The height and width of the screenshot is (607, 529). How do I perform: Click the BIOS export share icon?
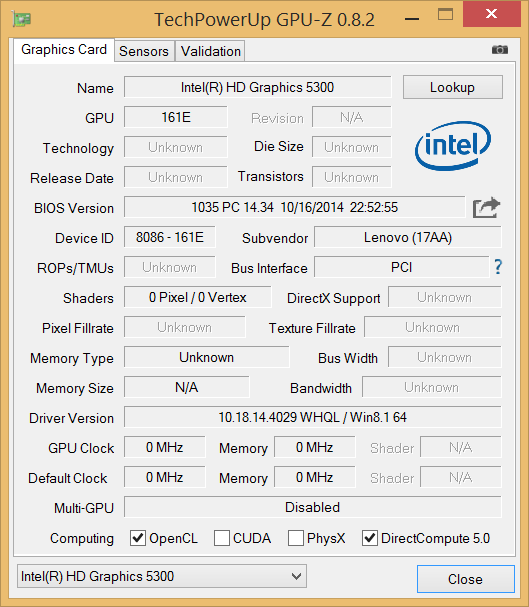pyautogui.click(x=486, y=208)
